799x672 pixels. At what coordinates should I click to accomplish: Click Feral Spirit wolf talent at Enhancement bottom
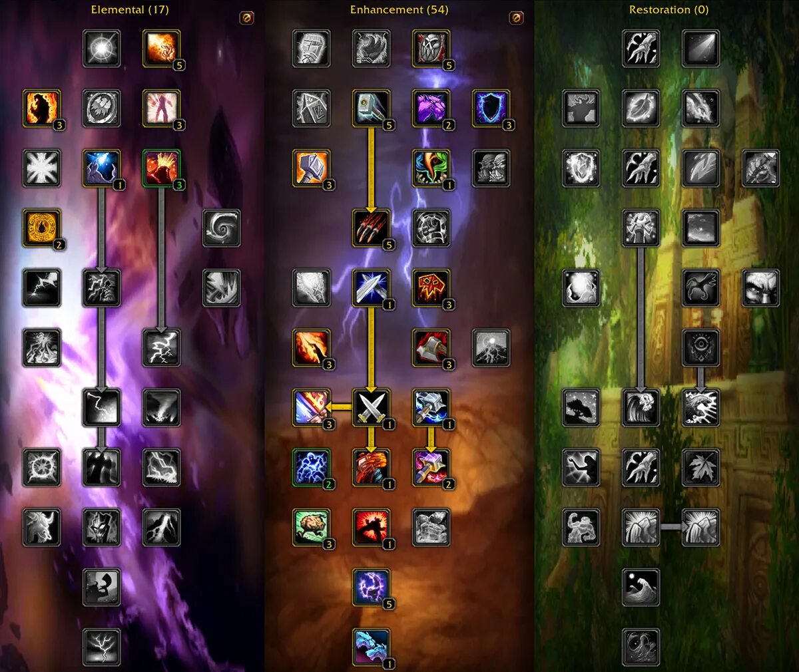pyautogui.click(x=372, y=647)
